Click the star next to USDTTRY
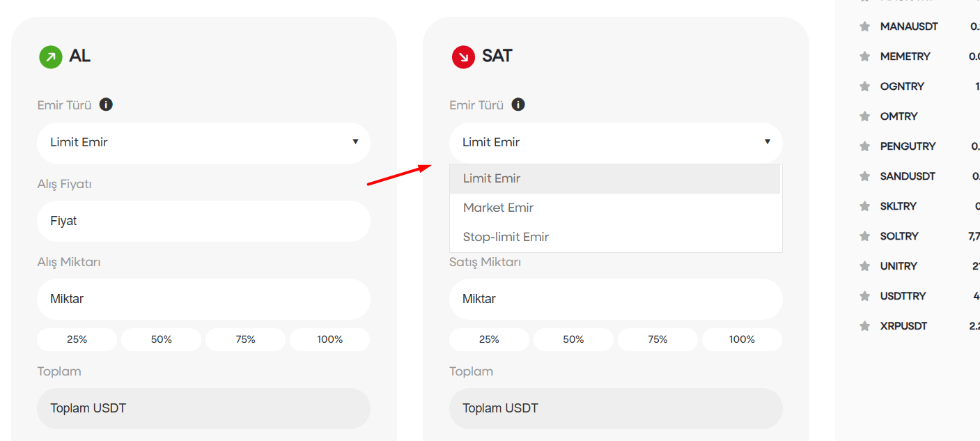 [865, 296]
